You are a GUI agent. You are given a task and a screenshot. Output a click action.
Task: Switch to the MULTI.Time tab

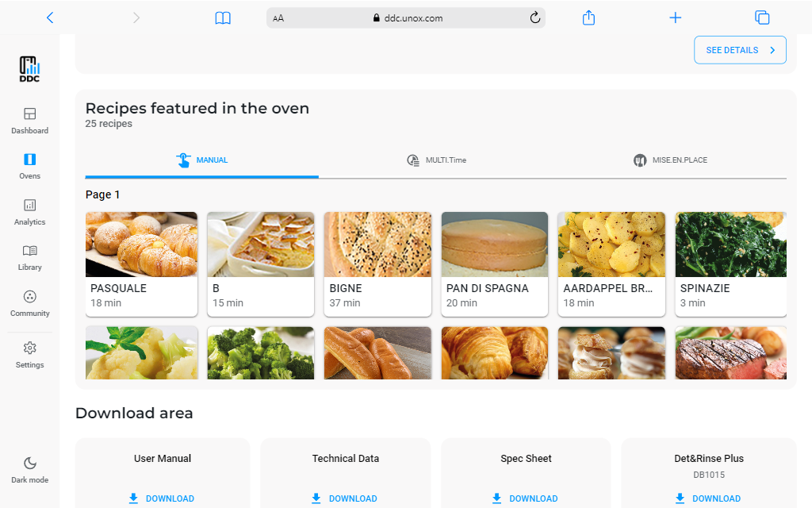(x=436, y=160)
